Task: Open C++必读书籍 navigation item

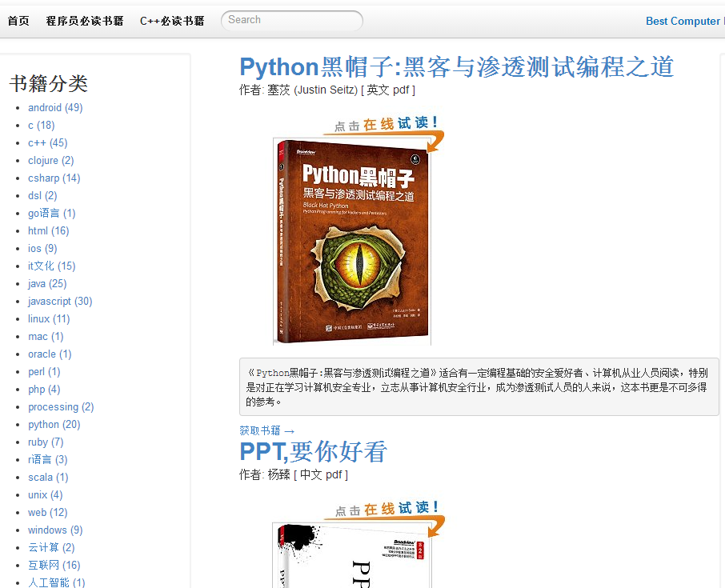Action: [172, 21]
